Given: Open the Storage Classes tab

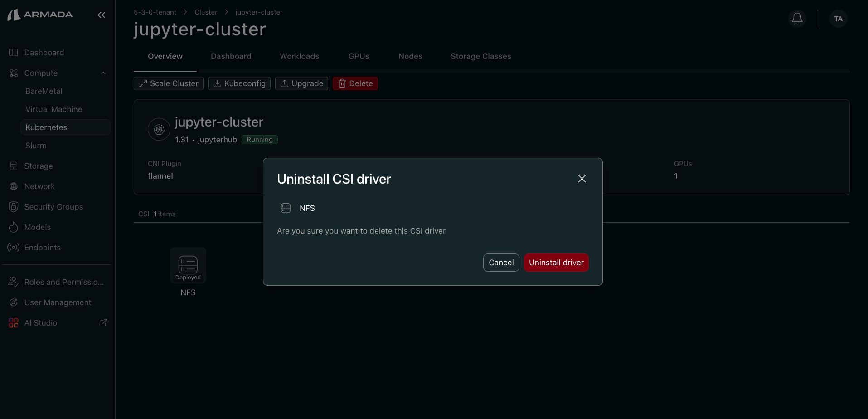Looking at the screenshot, I should (x=480, y=56).
